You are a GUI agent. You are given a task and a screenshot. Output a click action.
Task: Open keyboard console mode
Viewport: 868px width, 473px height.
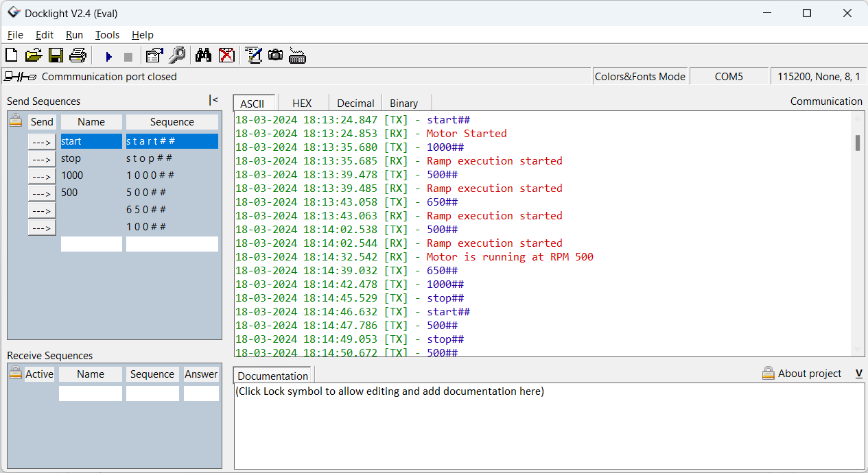[x=297, y=55]
